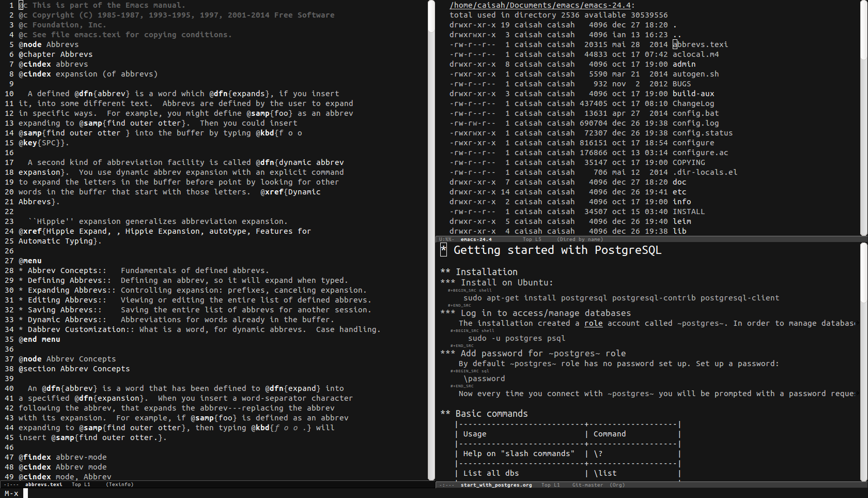
Task: Click 'Saving Abbrevs::' texinfo menu entry
Action: point(65,310)
